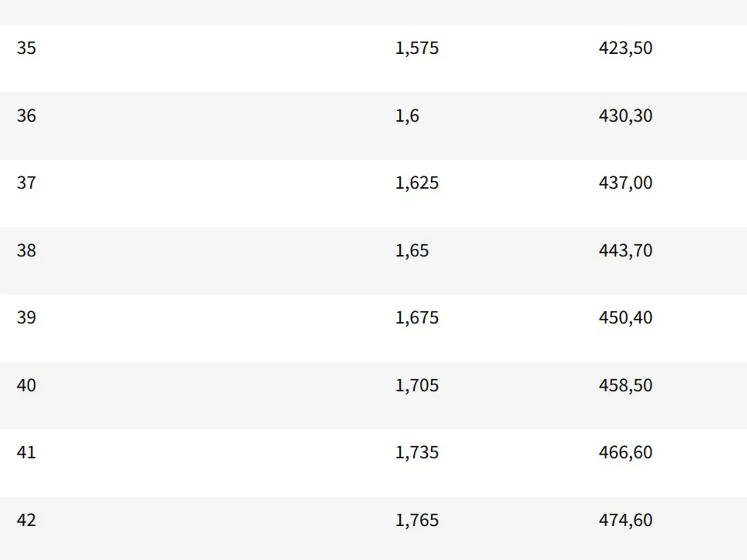This screenshot has width=747, height=560.
Task: Click the amount 450,40
Action: coord(625,318)
